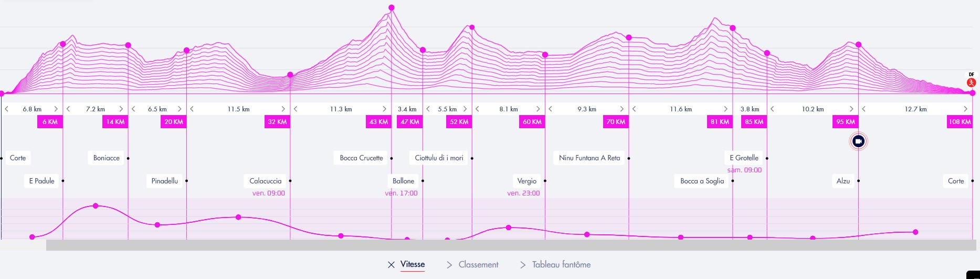Click the X icon beside Vitesse
Screen dimensions: 980x279
[391, 265]
